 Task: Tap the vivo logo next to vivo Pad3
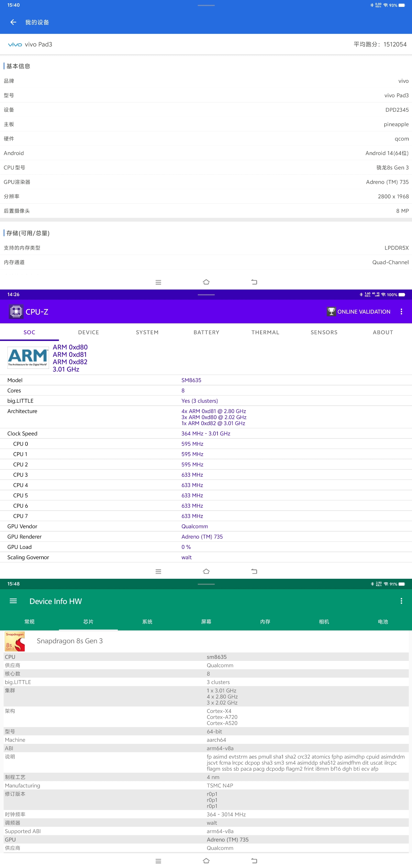click(15, 44)
